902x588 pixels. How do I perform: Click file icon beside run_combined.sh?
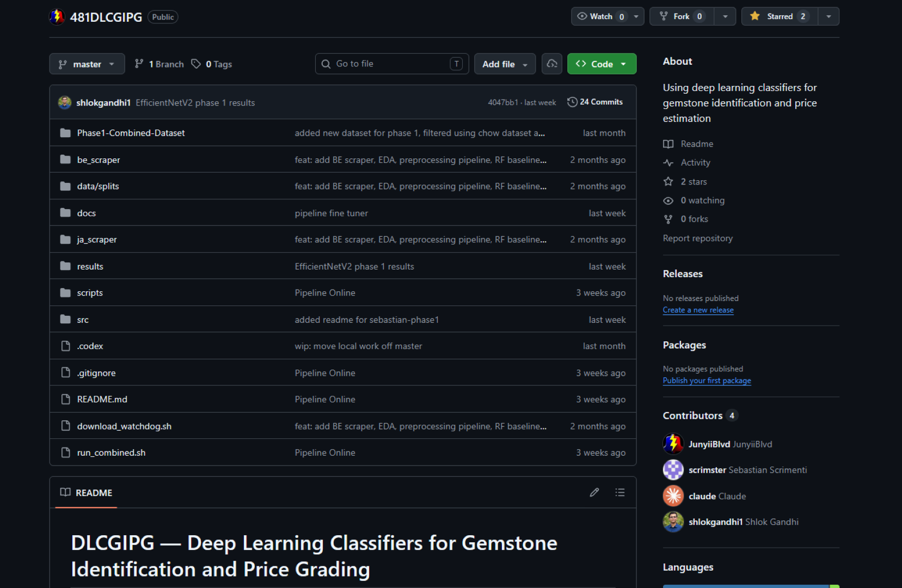coord(66,452)
